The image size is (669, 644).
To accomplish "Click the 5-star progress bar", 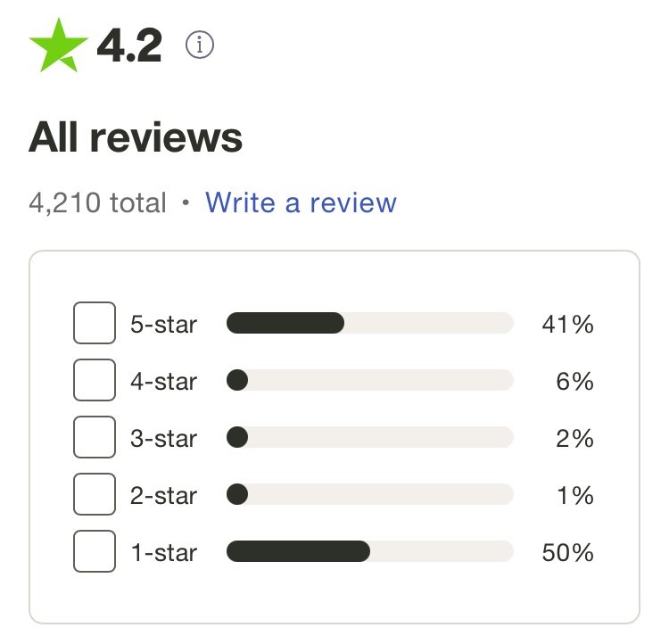I will coord(370,323).
